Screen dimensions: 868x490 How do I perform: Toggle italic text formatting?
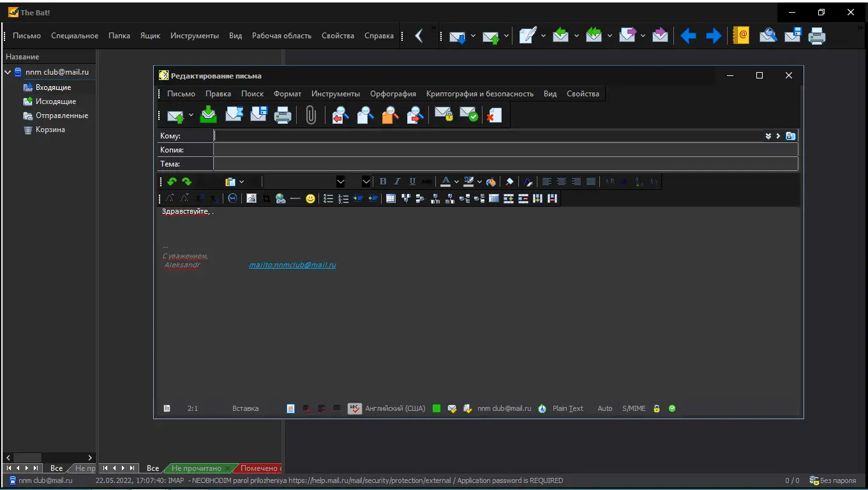pyautogui.click(x=397, y=182)
